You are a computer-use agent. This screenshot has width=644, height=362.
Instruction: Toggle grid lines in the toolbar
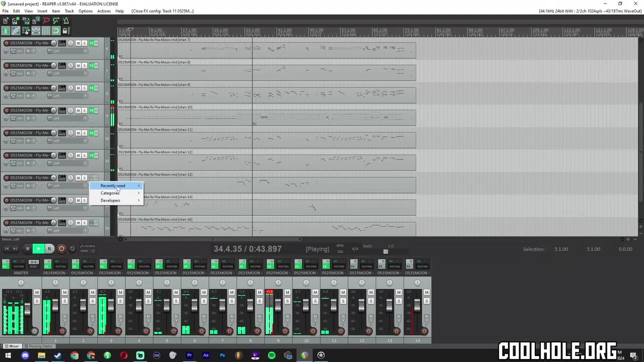point(46,31)
